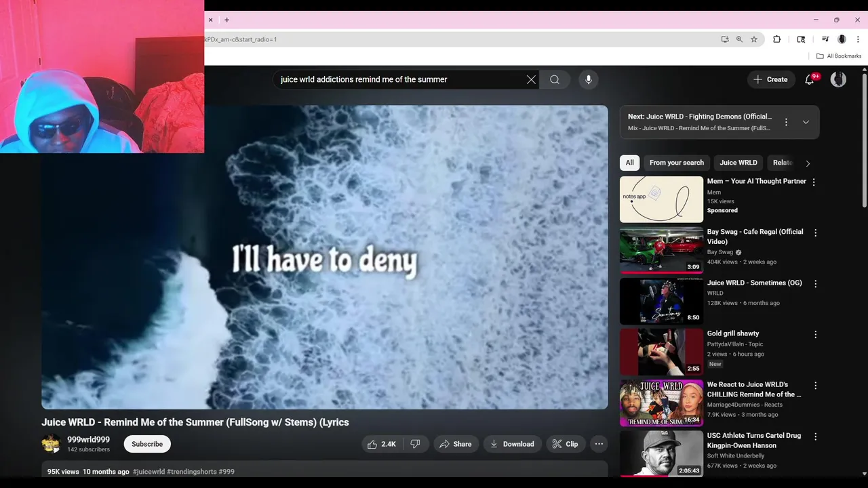
Task: Click the Create button
Action: pos(770,79)
